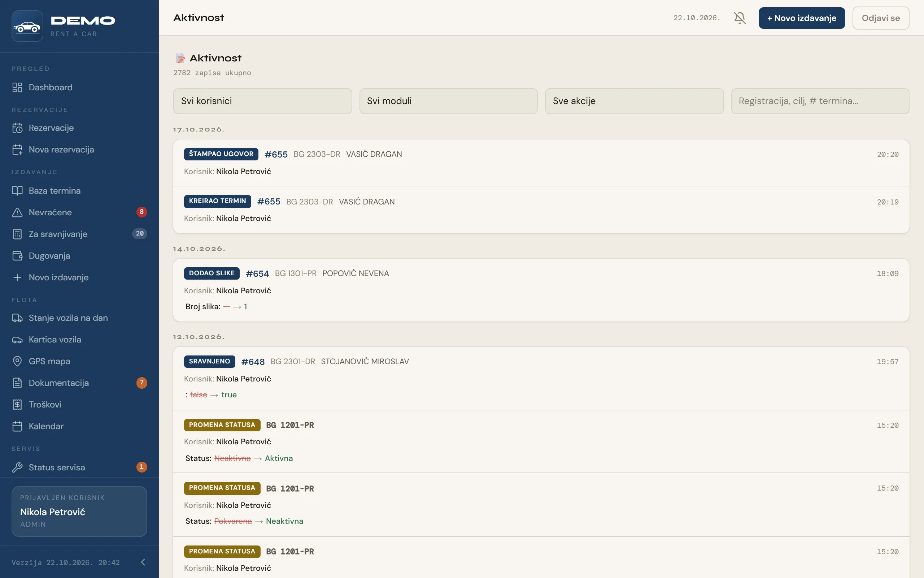This screenshot has width=924, height=578.
Task: Click the Sravnjeno action badge
Action: (x=209, y=362)
